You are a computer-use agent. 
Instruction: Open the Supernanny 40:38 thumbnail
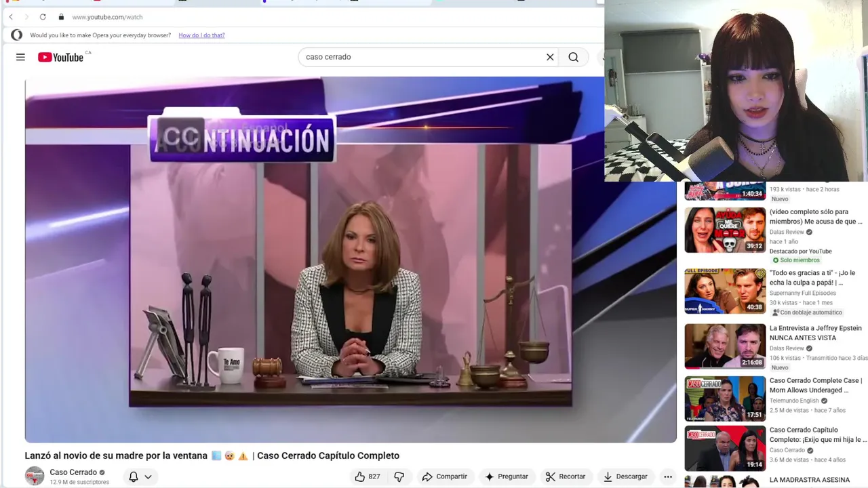[725, 291]
